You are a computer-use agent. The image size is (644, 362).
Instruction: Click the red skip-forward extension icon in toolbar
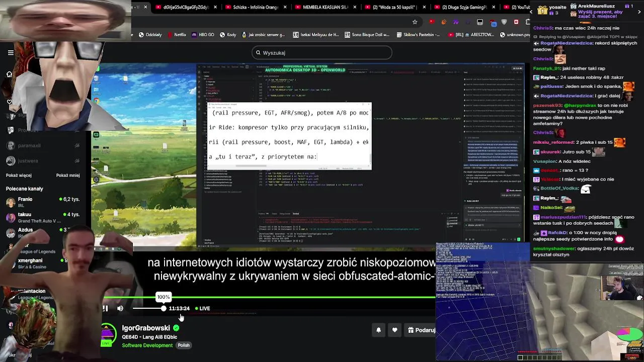(x=516, y=22)
